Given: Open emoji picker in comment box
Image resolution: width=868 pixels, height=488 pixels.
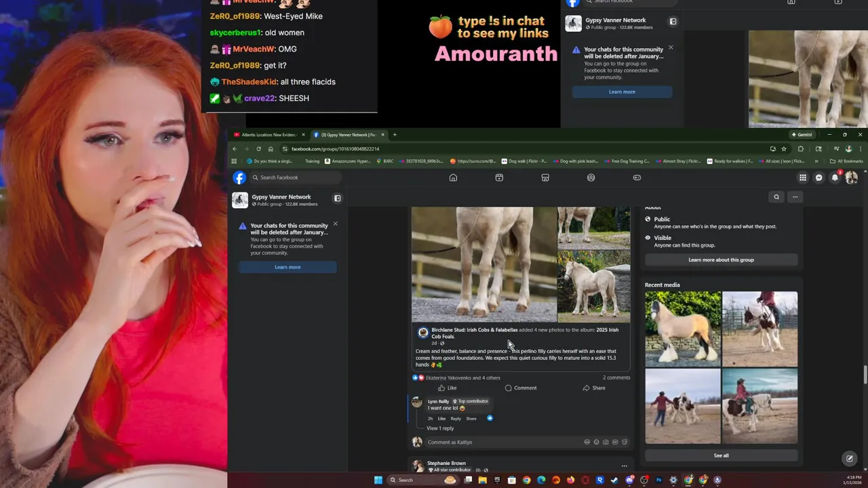Looking at the screenshot, I should (x=596, y=442).
